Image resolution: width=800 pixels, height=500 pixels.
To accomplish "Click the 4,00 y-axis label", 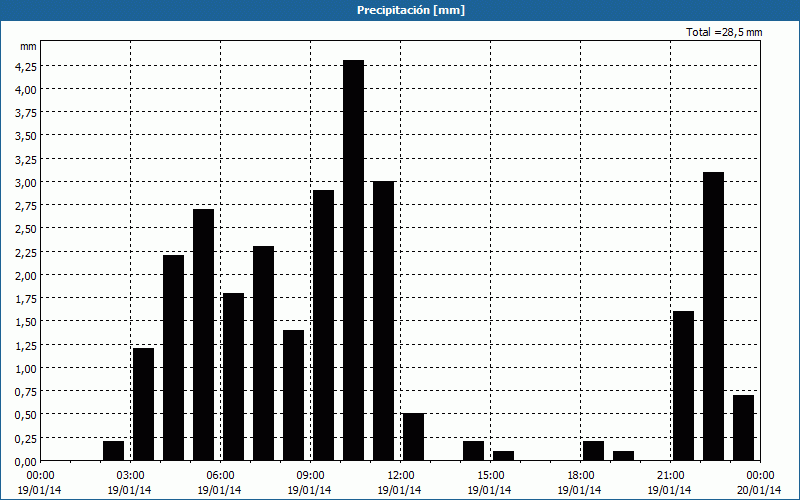I will click(x=26, y=89).
